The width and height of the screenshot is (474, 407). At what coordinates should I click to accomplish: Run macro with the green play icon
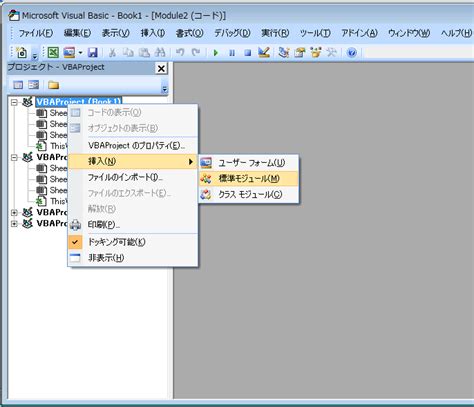[x=216, y=53]
